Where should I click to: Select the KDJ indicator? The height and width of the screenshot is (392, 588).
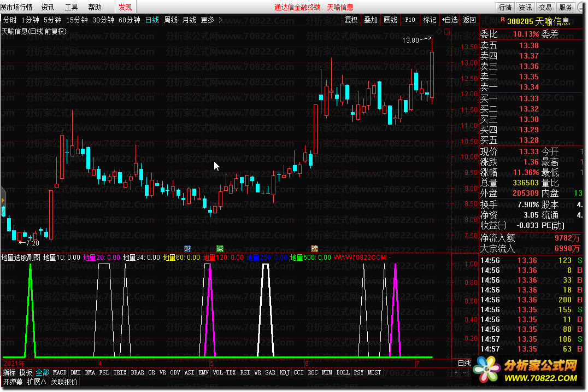tap(285, 372)
